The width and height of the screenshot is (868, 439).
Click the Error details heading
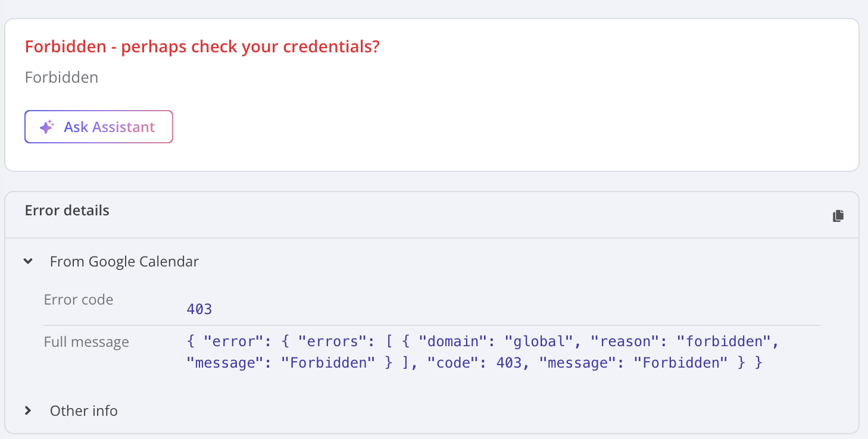(x=67, y=210)
